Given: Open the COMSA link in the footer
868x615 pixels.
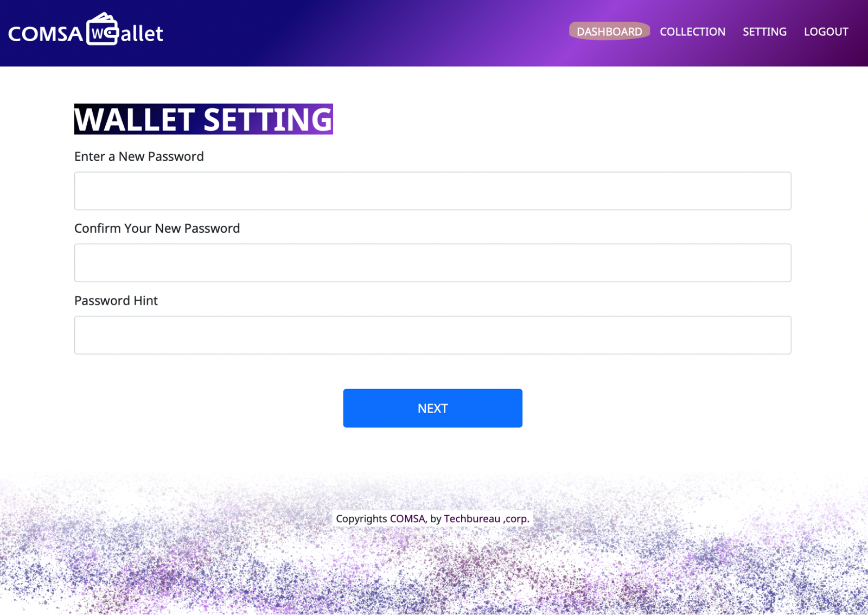Looking at the screenshot, I should point(407,518).
